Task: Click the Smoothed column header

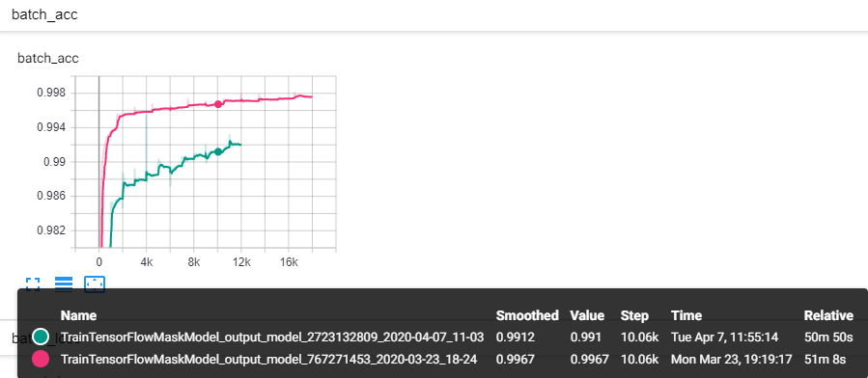Action: 527,315
